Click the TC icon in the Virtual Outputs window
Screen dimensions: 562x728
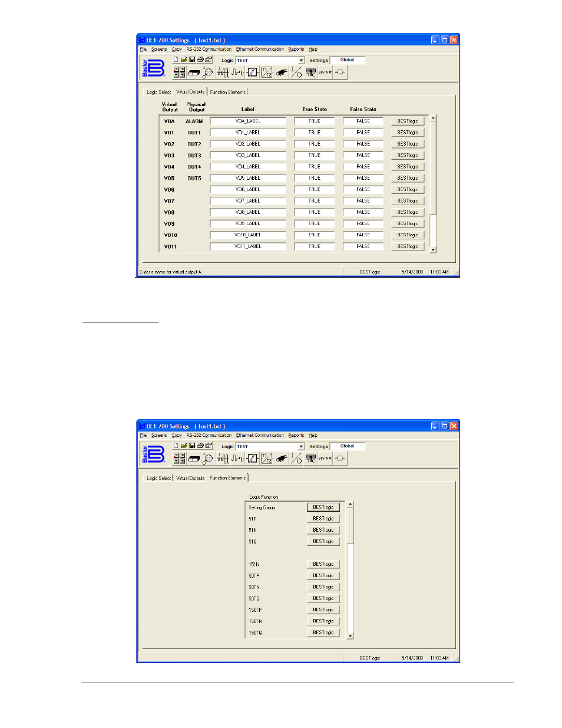311,72
